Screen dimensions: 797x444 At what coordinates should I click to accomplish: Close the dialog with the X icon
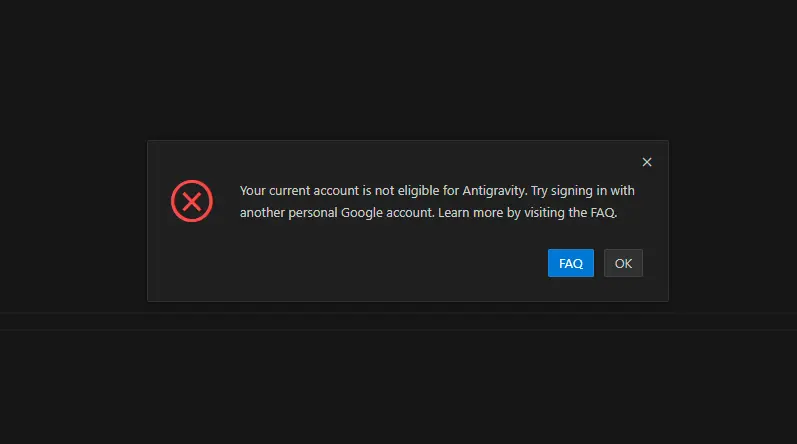pos(647,162)
